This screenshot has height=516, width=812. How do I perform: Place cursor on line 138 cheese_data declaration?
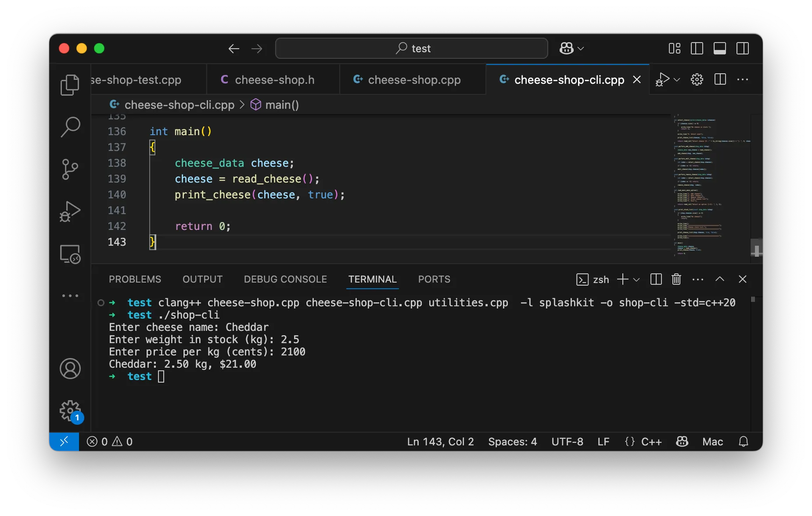[234, 163]
